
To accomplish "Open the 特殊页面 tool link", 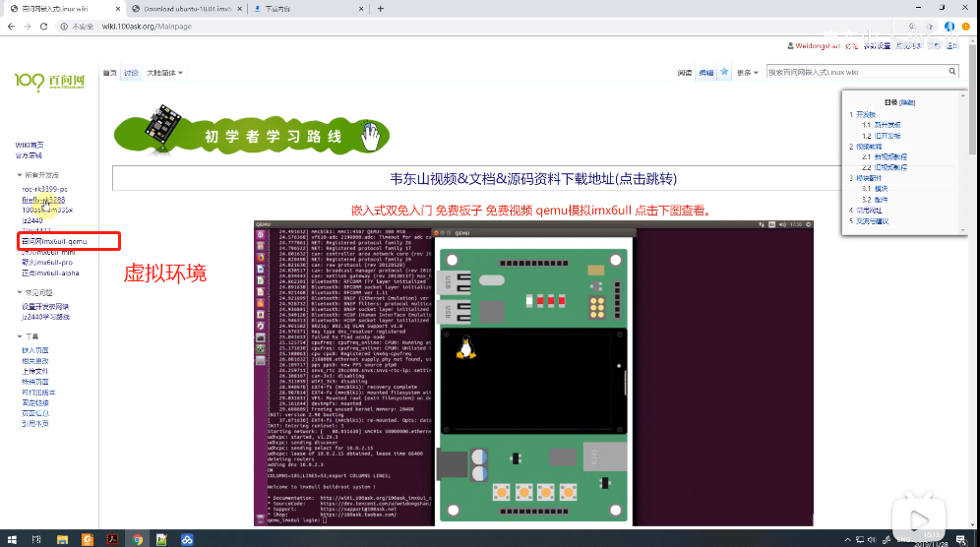I will (x=35, y=382).
